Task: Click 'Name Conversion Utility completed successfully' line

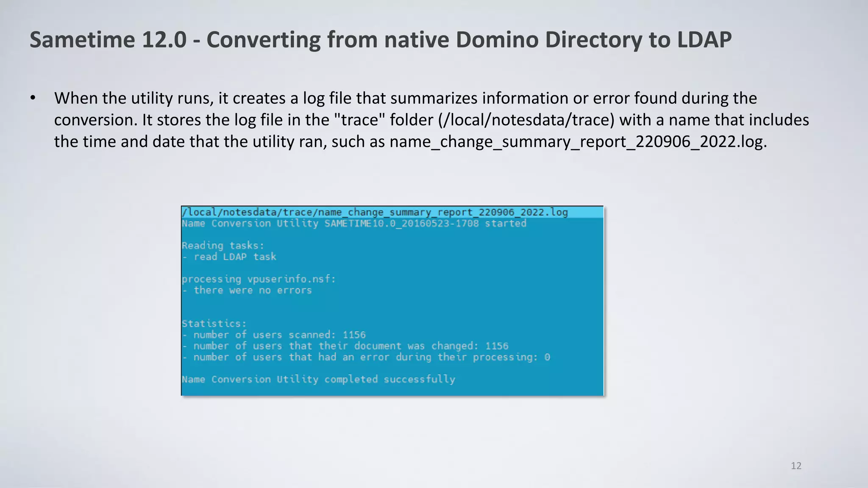Action: tap(319, 380)
